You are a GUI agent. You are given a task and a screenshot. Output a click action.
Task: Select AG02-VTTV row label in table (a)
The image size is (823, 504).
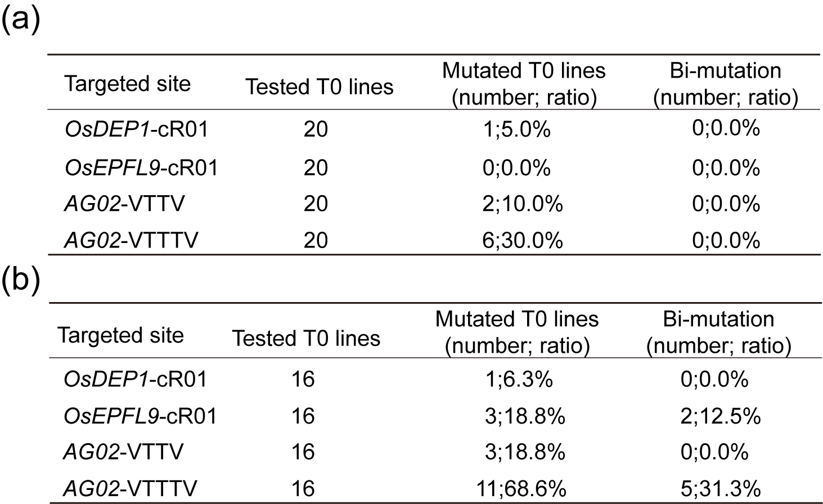[x=124, y=204]
